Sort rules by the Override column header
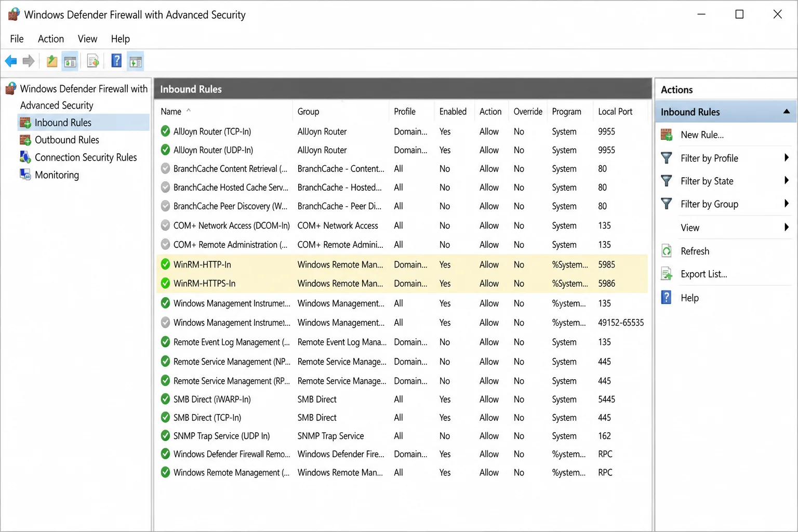 528,111
